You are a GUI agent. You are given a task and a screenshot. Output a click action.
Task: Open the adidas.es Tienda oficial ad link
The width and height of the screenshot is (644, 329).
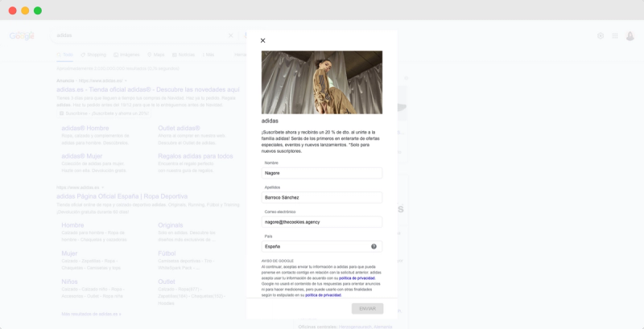pos(148,89)
